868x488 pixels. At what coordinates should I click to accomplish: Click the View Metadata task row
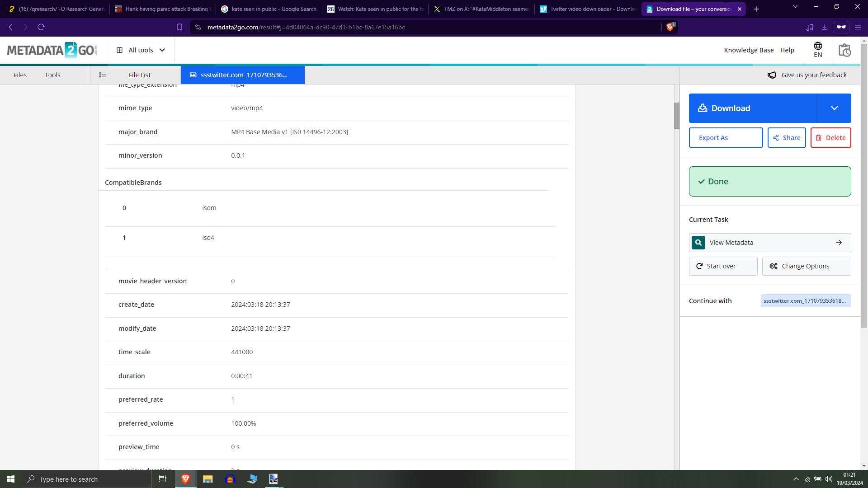point(770,243)
